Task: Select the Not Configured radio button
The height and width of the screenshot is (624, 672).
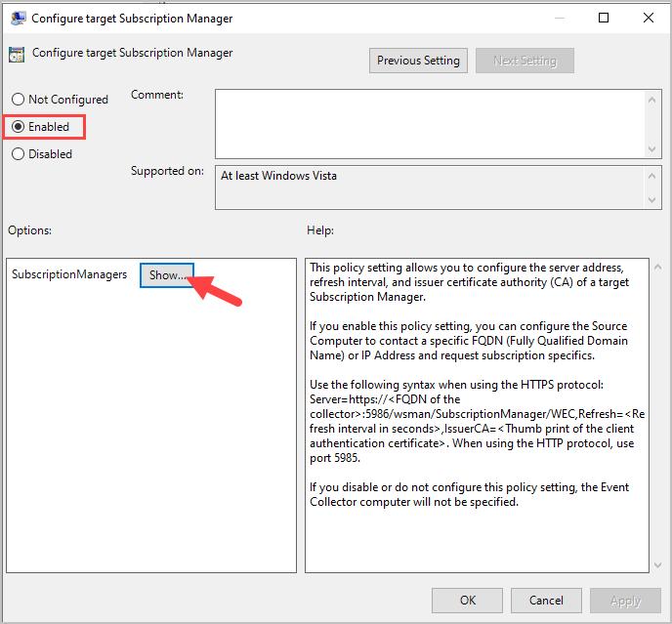Action: point(18,100)
